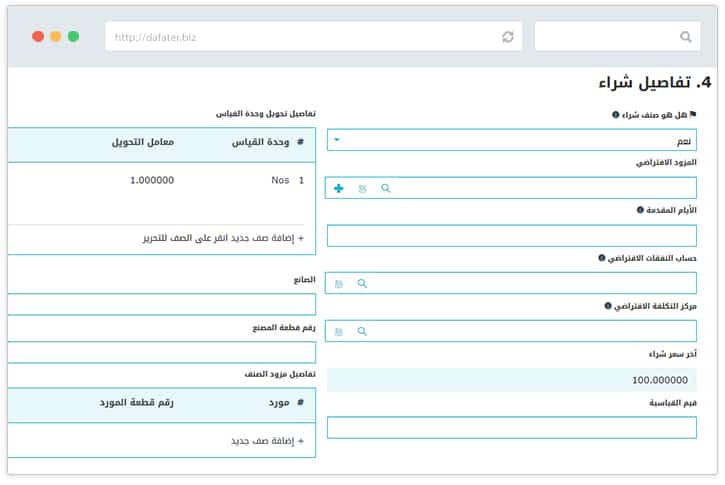This screenshot has width=725, height=485.
Task: Open list icon in default cost center field
Action: pyautogui.click(x=338, y=331)
